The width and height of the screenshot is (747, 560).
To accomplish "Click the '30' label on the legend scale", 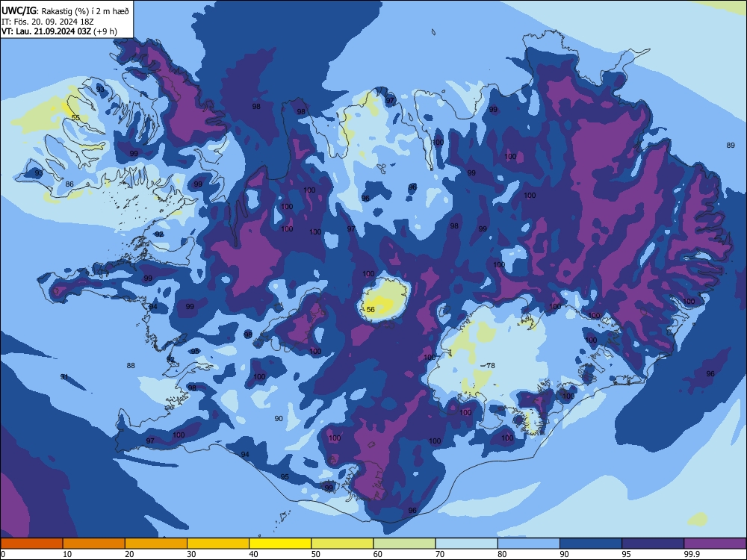I will [x=191, y=554].
